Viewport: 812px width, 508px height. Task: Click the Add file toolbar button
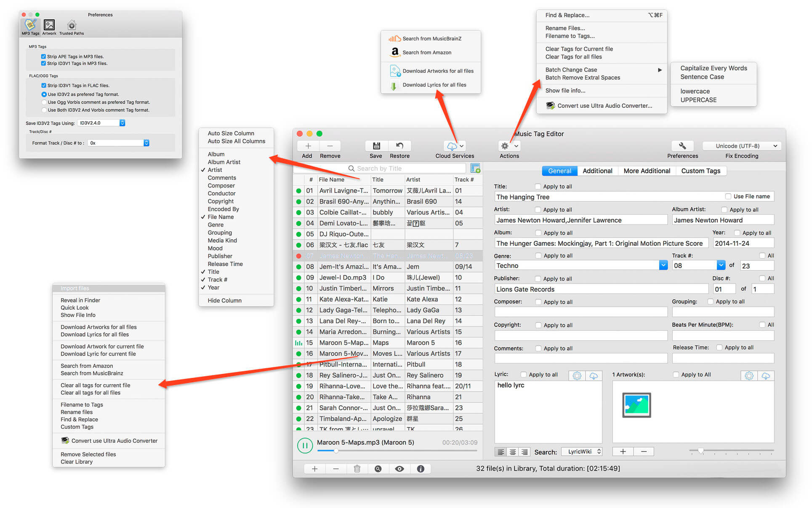pyautogui.click(x=308, y=146)
